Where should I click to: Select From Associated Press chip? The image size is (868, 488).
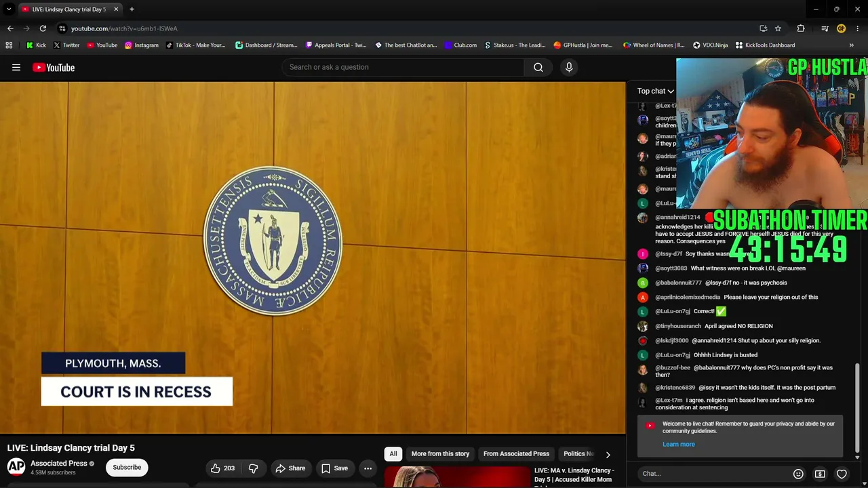tap(516, 454)
